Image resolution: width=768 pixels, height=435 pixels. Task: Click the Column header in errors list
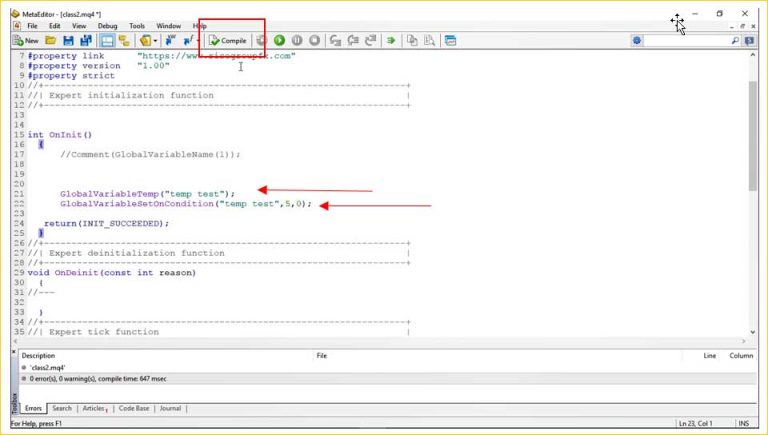(x=741, y=356)
